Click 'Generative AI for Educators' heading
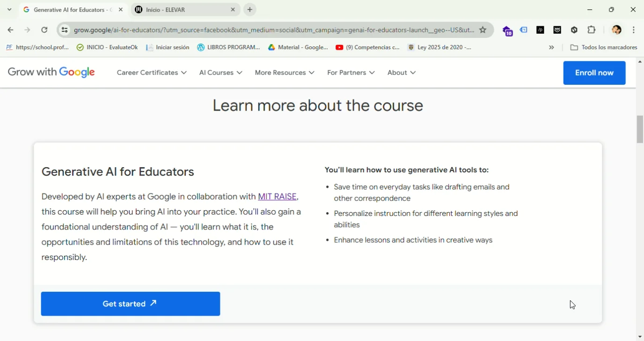The image size is (644, 341). coord(118,172)
